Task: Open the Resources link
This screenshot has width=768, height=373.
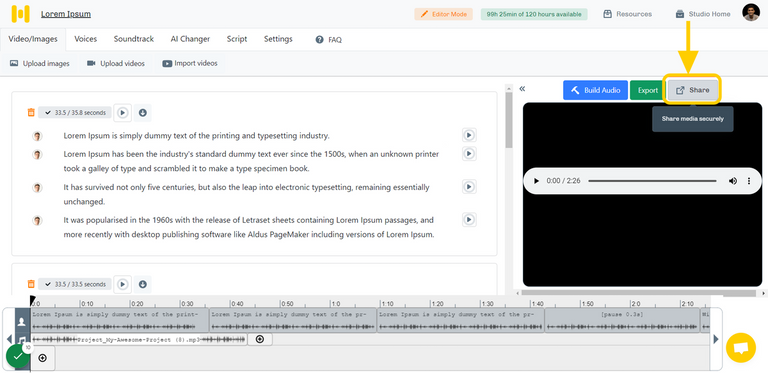Action: pyautogui.click(x=628, y=14)
